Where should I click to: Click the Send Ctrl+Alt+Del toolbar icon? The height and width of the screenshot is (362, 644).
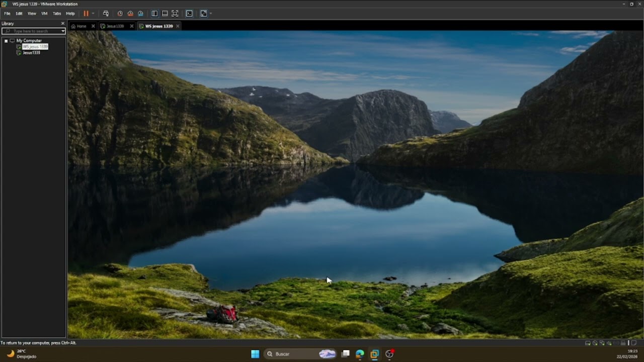click(x=106, y=14)
